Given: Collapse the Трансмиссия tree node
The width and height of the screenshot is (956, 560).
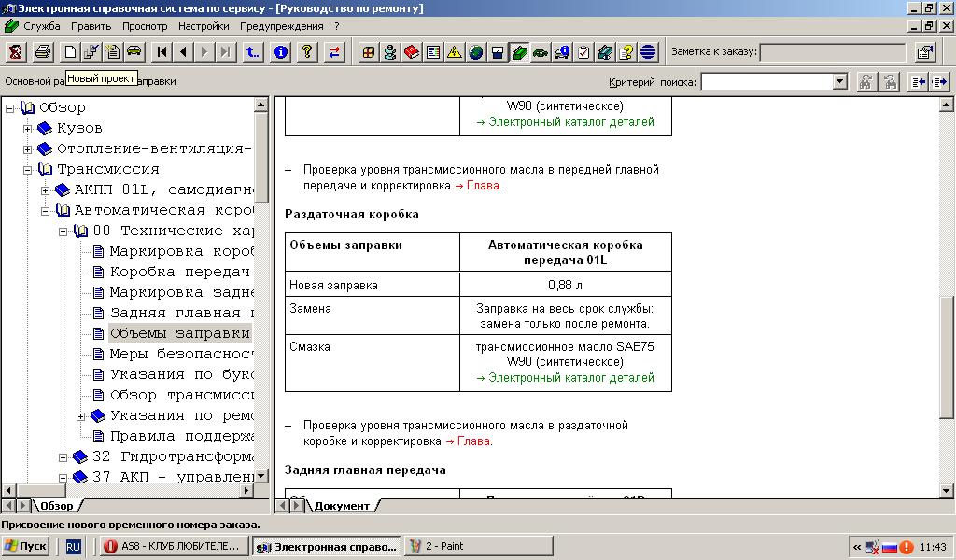Looking at the screenshot, I should tap(28, 170).
